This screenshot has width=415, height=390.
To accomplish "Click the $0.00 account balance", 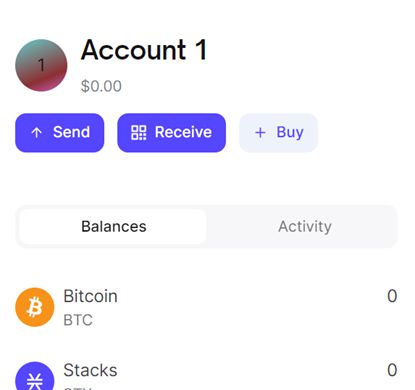I will [101, 86].
